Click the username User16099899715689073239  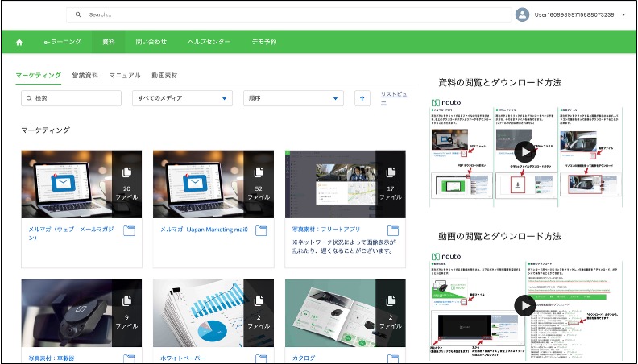point(574,14)
